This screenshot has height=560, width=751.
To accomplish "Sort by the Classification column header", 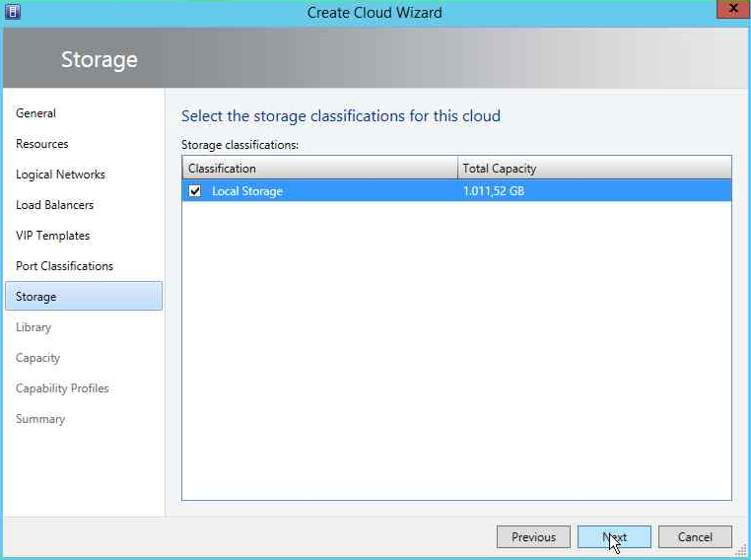I will (x=320, y=169).
